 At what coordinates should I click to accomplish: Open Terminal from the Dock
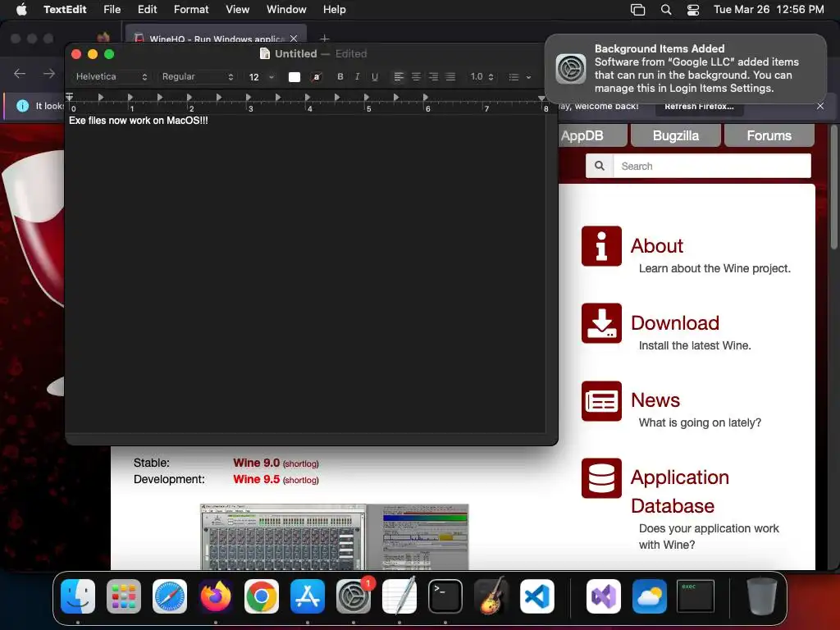[445, 596]
